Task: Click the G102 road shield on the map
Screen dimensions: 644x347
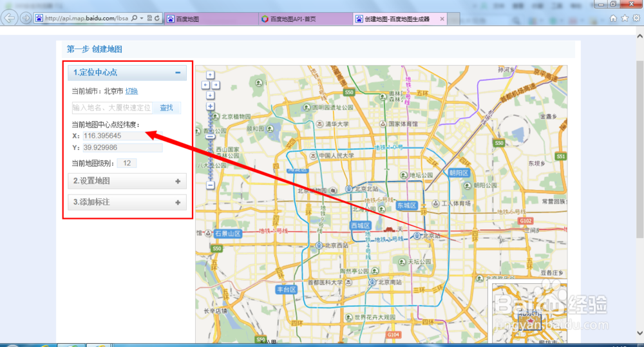Action: [x=526, y=221]
